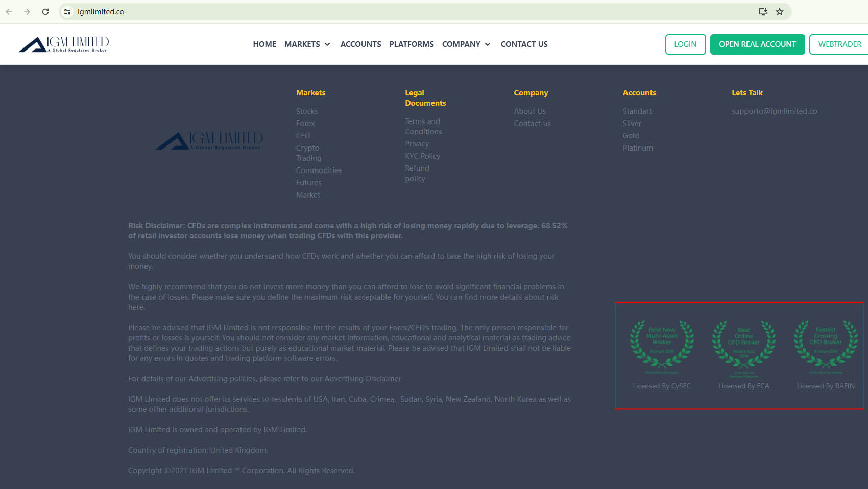The height and width of the screenshot is (489, 868).
Task: Open the Market footer link
Action: click(308, 195)
